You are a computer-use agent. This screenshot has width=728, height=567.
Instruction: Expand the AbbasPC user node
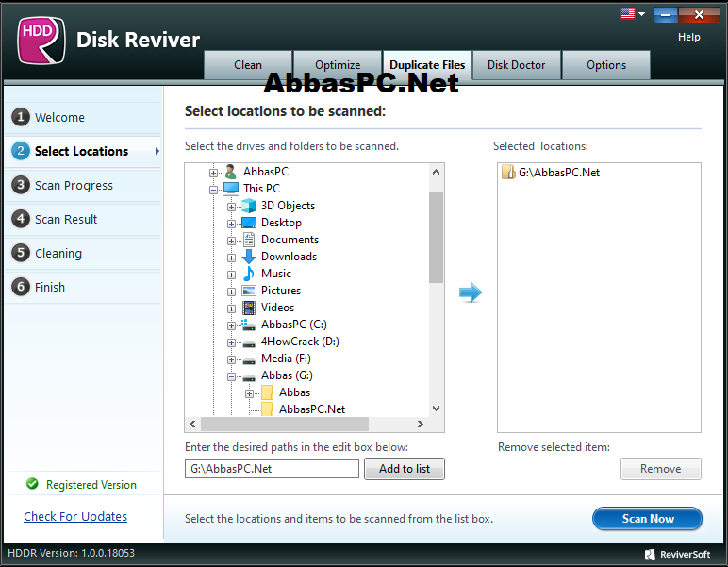pyautogui.click(x=213, y=173)
